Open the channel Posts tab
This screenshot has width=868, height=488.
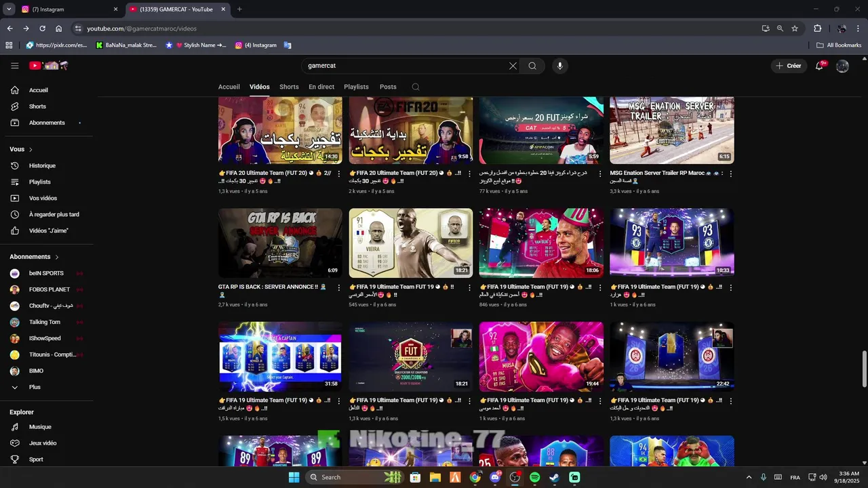[388, 87]
